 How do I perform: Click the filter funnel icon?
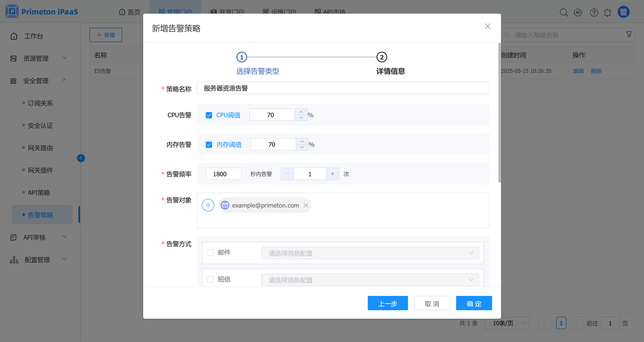pos(629,34)
